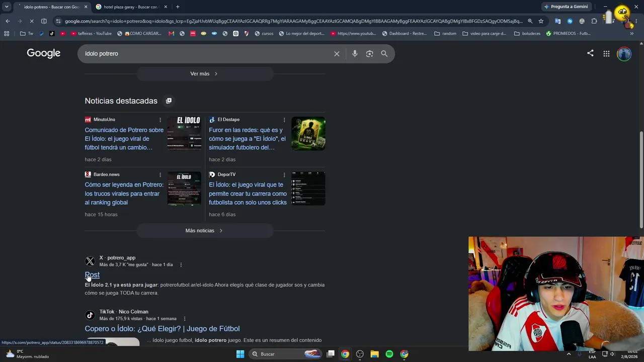Click the Noticias destacadas copy icon
The width and height of the screenshot is (644, 362).
[x=169, y=101]
